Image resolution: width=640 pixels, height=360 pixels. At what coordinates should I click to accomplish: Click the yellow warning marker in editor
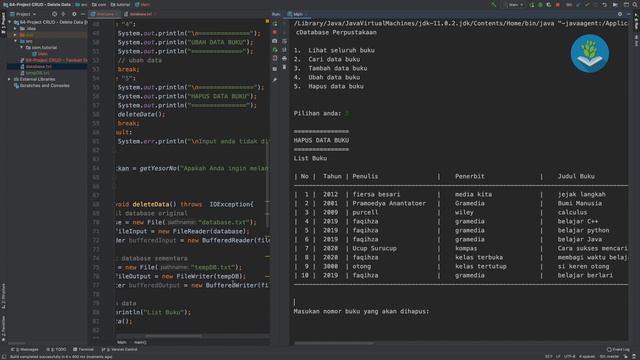click(x=267, y=21)
